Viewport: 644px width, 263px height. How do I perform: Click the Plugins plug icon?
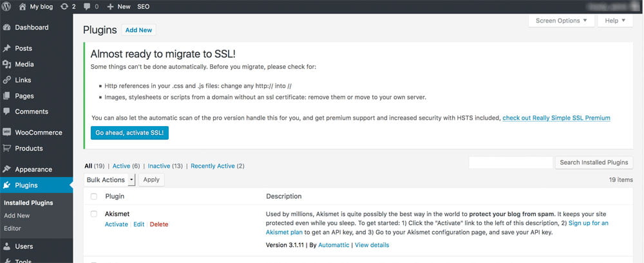point(6,185)
